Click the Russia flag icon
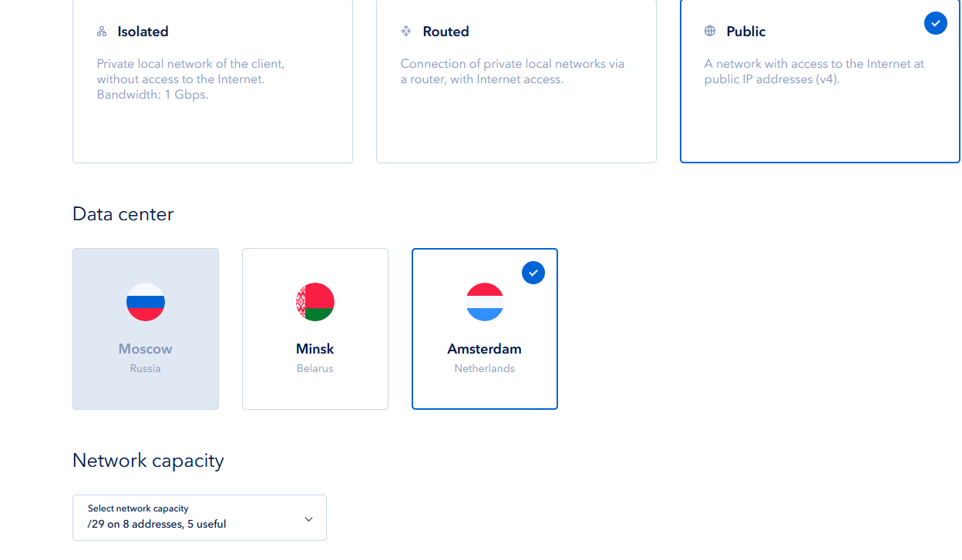Screen dimensions: 962x560 click(146, 302)
